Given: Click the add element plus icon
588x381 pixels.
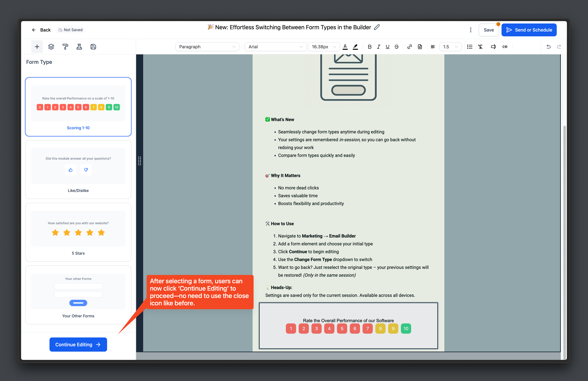Looking at the screenshot, I should (x=37, y=47).
